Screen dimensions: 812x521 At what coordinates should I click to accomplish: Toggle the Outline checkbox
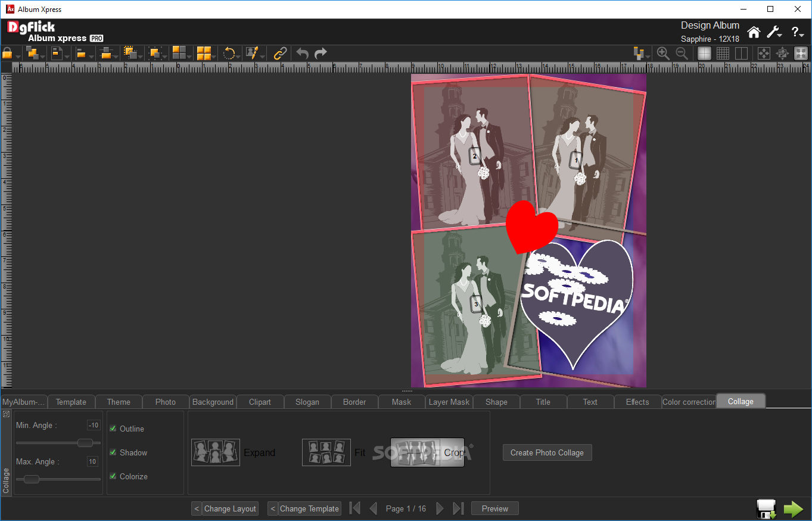pos(113,429)
